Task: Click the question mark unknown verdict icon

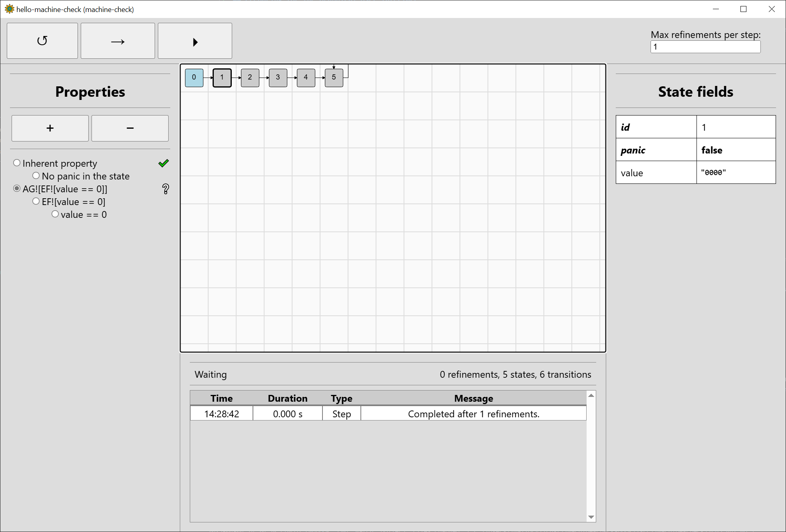Action: tap(165, 189)
